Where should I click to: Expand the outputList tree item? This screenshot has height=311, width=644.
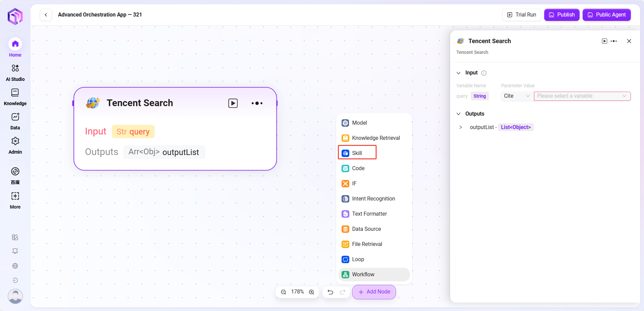click(461, 127)
